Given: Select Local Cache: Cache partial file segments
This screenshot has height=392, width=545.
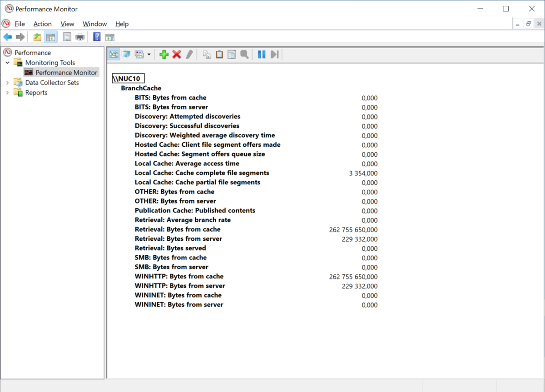Looking at the screenshot, I should pos(198,182).
